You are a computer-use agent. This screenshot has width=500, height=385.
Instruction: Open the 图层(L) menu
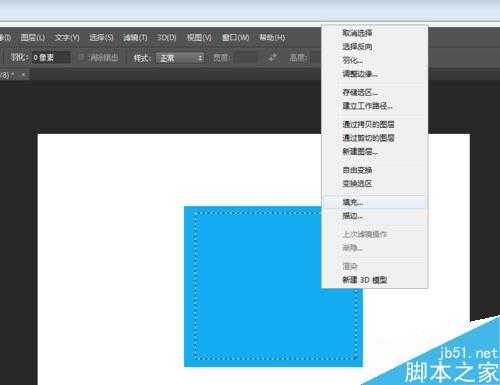pos(33,37)
